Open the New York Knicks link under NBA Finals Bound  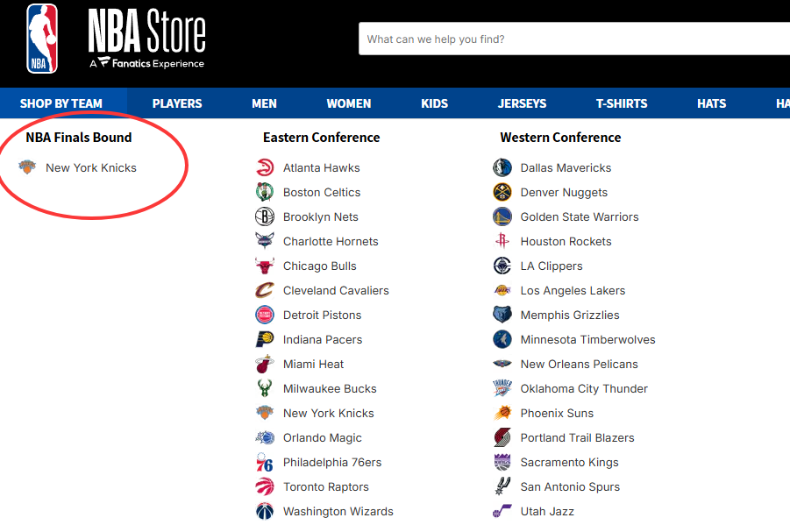point(91,167)
